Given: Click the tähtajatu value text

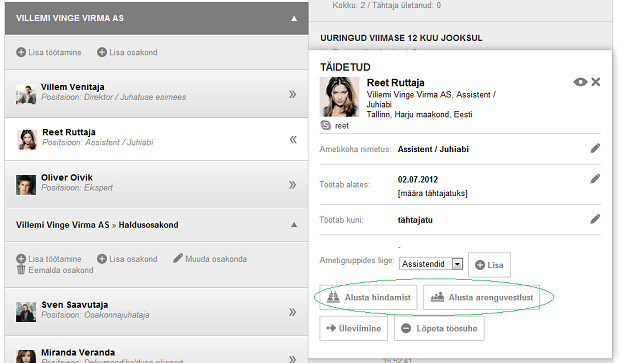Looking at the screenshot, I should click(415, 220).
